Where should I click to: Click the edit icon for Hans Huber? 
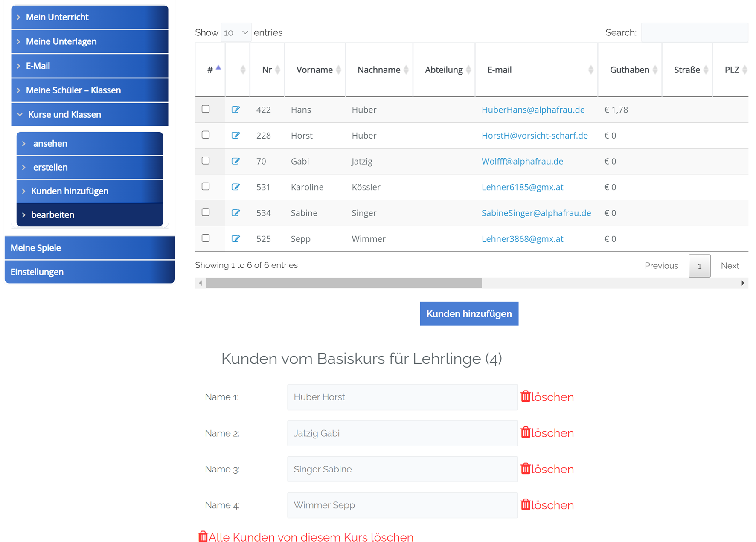click(236, 110)
